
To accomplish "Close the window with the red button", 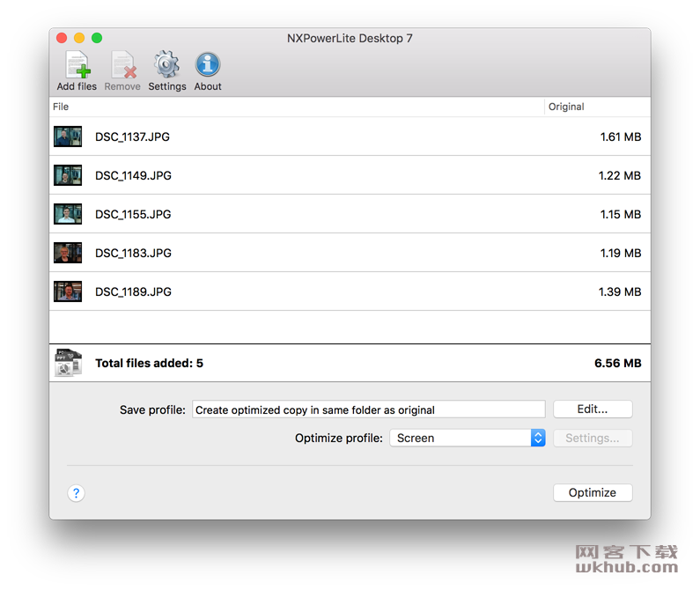I will 62,38.
